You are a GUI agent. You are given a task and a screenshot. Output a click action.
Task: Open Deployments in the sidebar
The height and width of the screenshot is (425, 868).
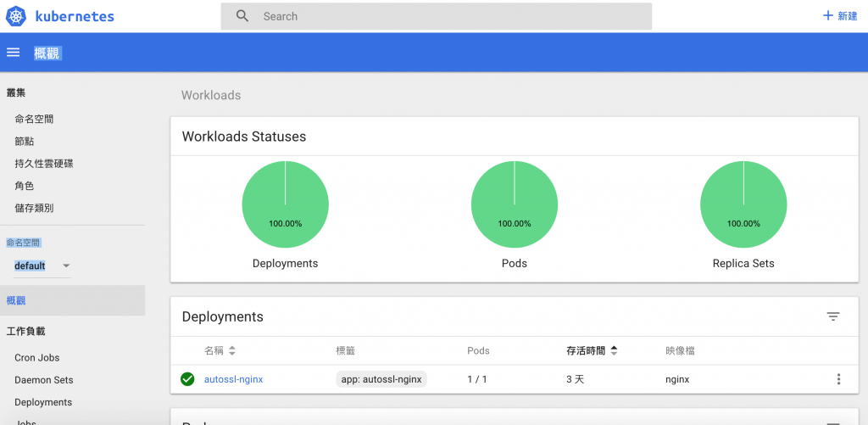[43, 402]
